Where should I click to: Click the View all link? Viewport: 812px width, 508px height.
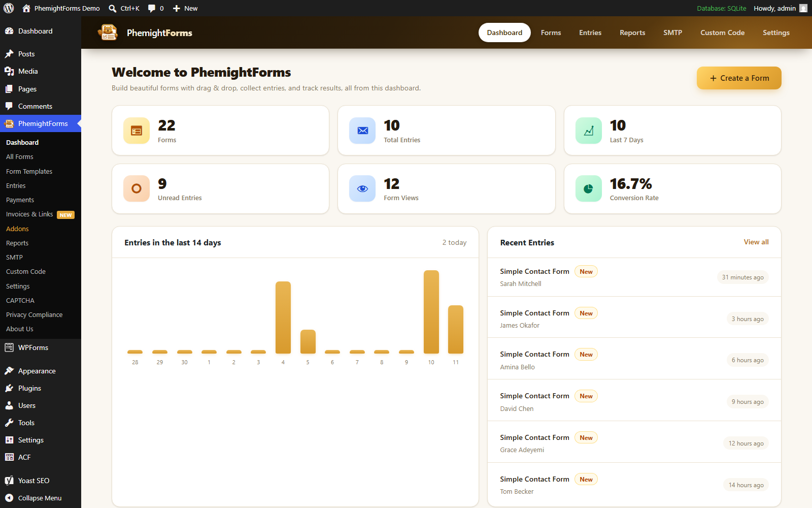[756, 242]
